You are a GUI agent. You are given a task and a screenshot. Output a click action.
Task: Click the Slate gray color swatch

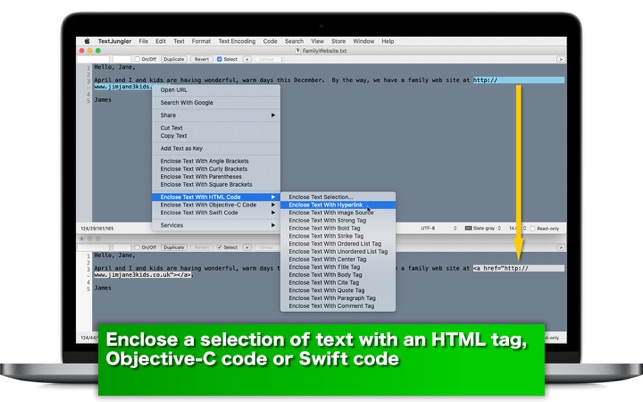[468, 228]
